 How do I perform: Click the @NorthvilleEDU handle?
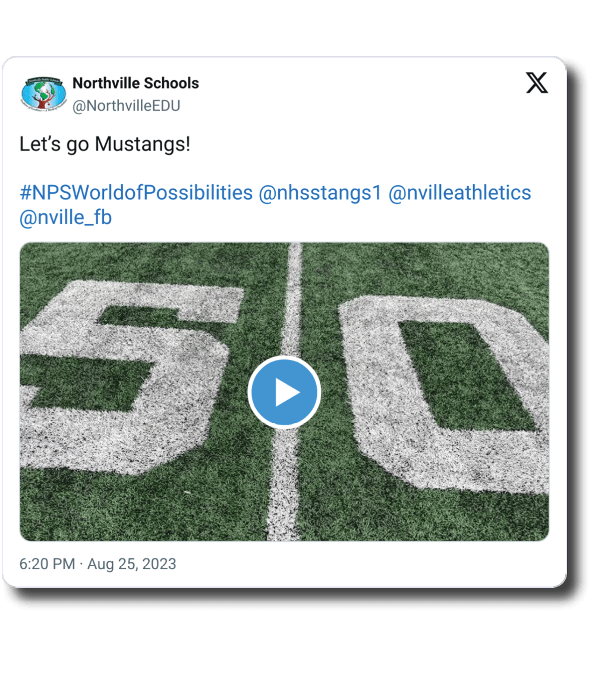coord(126,106)
